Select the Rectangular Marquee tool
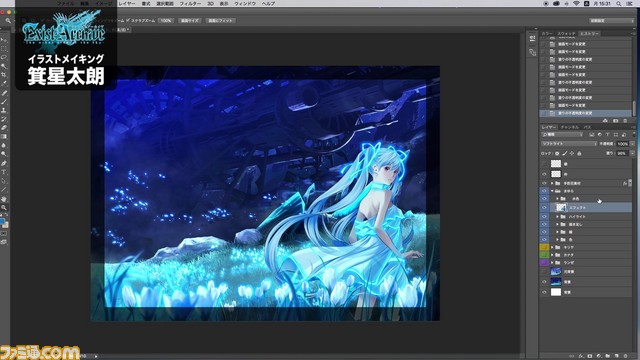 click(x=4, y=49)
